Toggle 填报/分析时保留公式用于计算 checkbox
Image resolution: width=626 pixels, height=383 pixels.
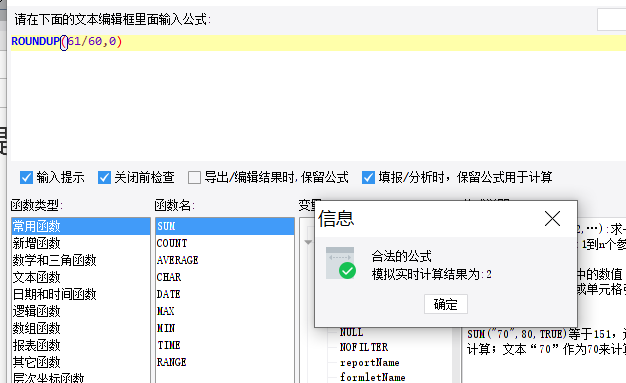pyautogui.click(x=368, y=177)
